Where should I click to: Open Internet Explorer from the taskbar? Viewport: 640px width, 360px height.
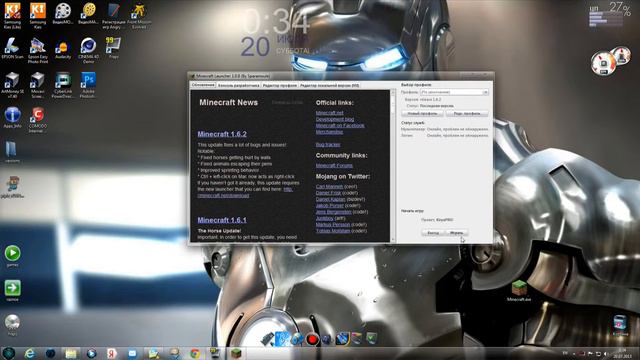pyautogui.click(x=29, y=353)
